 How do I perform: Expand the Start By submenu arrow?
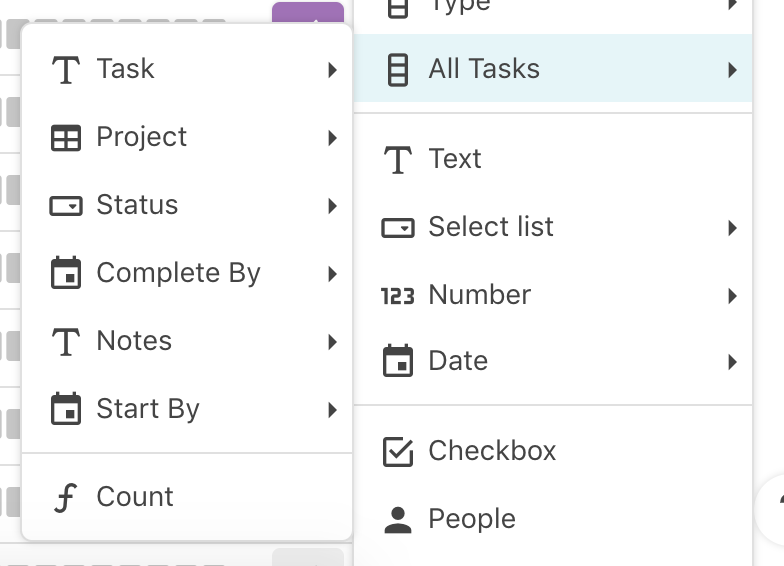click(332, 410)
